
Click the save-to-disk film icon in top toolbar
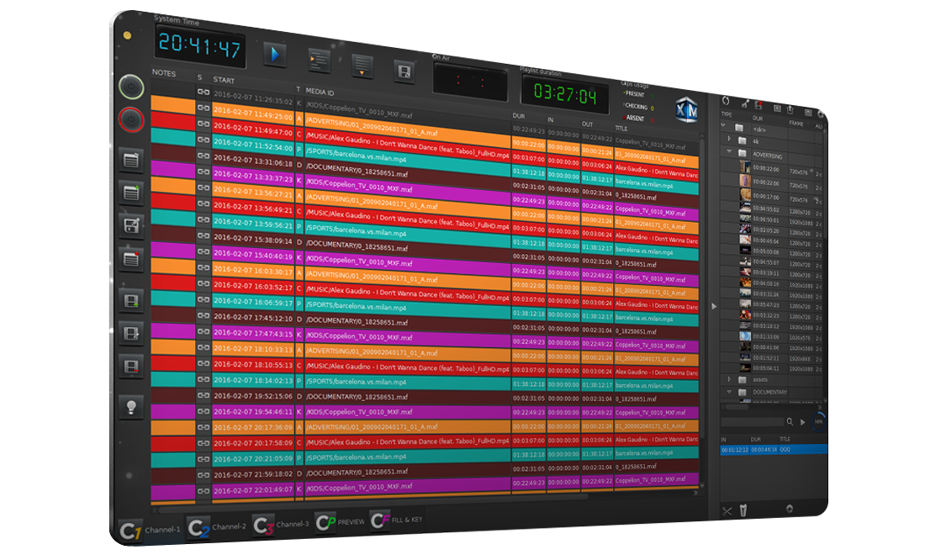coord(405,71)
